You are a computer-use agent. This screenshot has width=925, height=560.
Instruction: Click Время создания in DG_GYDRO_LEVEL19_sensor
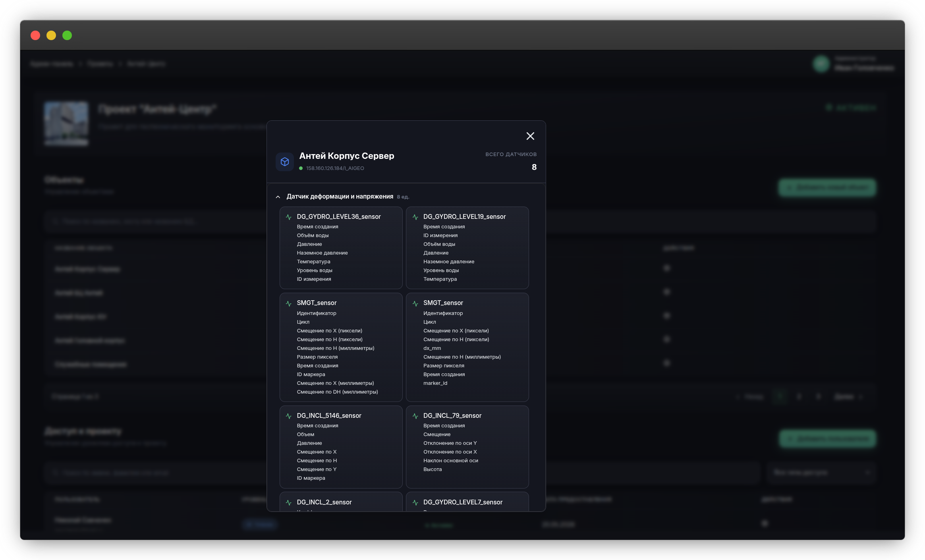tap(444, 227)
